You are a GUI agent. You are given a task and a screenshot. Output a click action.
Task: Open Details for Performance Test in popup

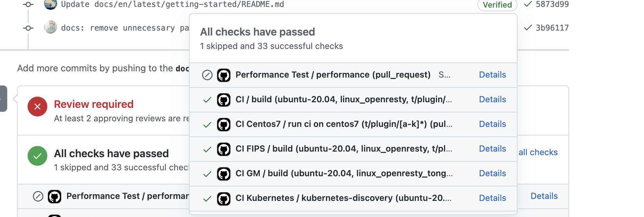pos(492,75)
